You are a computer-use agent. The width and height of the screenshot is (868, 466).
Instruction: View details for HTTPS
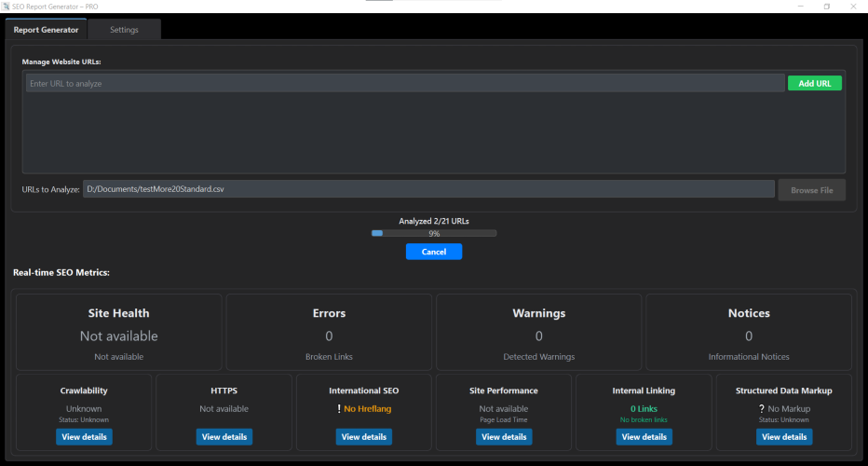pyautogui.click(x=224, y=436)
